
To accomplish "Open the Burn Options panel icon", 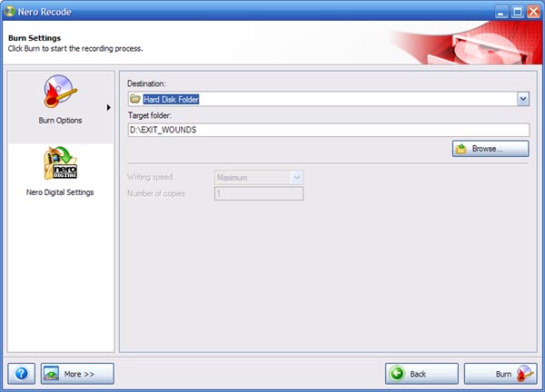I will click(x=60, y=91).
